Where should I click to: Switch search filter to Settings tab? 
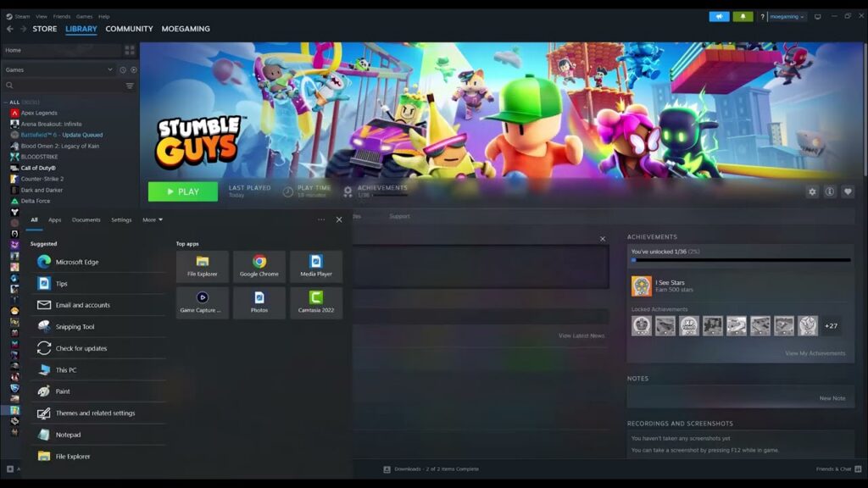pyautogui.click(x=121, y=219)
